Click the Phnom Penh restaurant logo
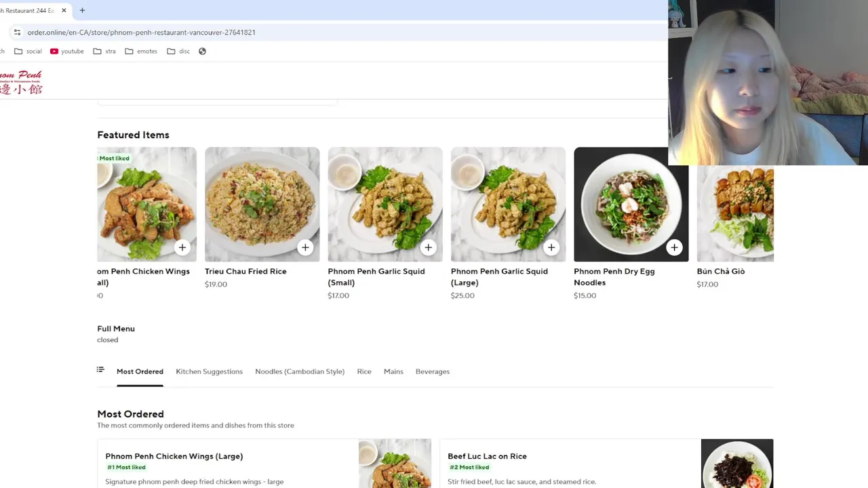 click(x=21, y=81)
